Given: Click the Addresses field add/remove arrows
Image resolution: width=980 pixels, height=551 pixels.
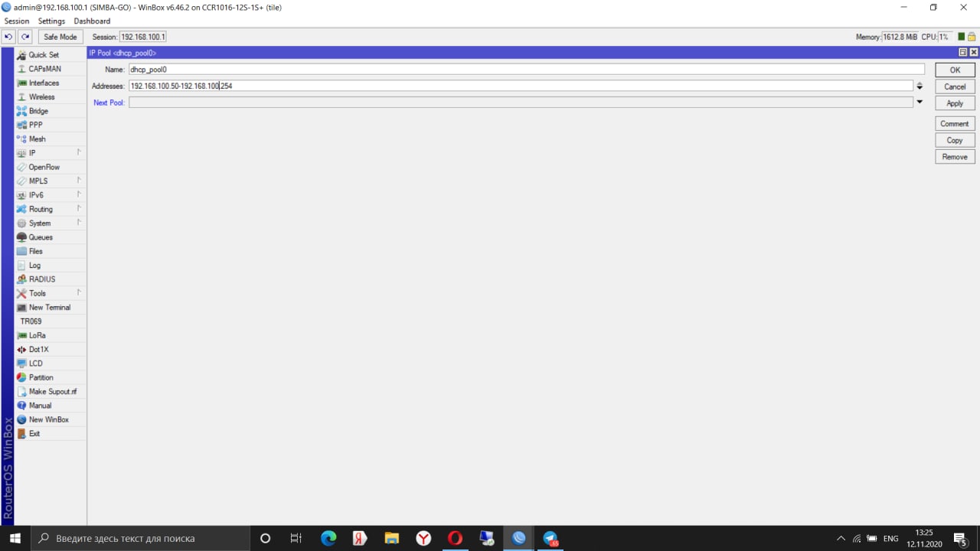Looking at the screenshot, I should coord(920,86).
